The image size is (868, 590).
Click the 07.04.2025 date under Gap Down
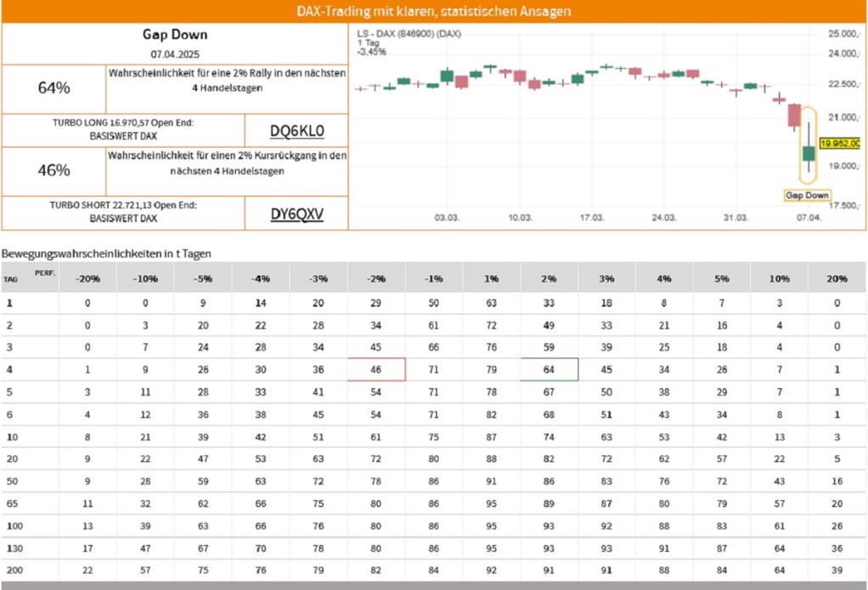tap(174, 54)
